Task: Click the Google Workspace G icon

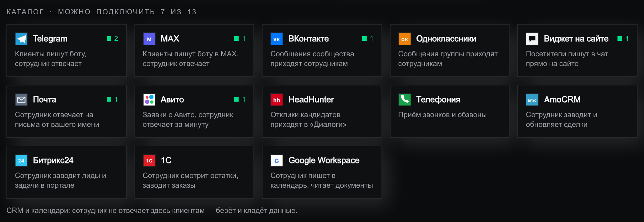Action: 277,161
